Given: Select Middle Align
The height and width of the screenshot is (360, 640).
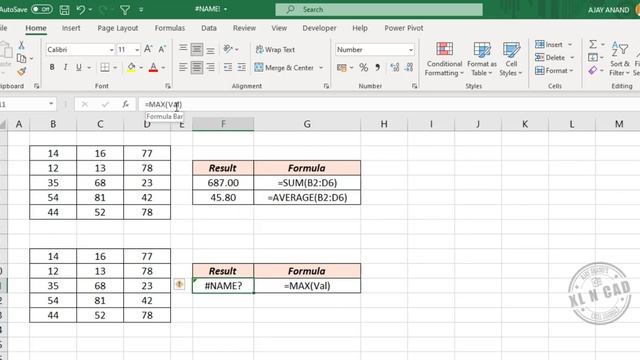Looking at the screenshot, I should pos(197,49).
